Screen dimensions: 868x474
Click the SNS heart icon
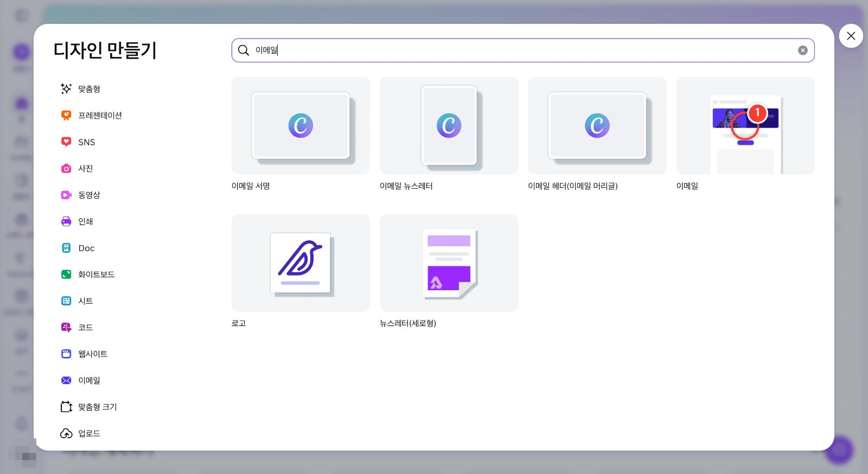coord(66,142)
